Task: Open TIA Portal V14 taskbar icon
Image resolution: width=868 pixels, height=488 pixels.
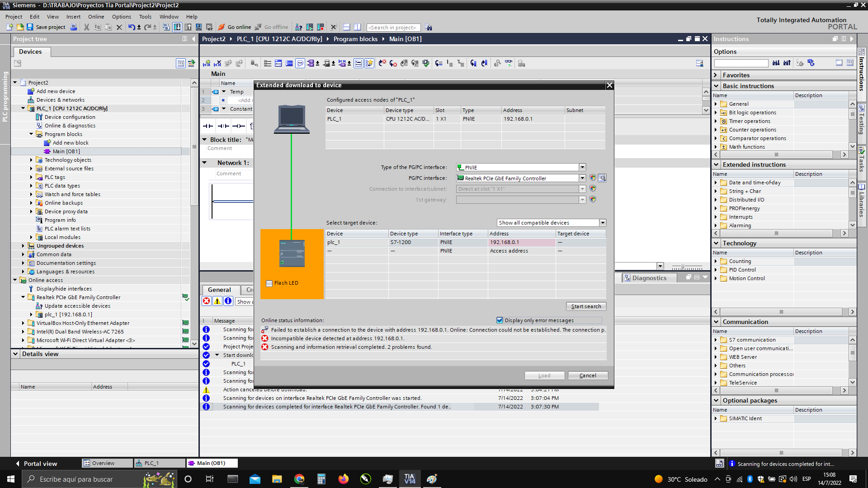Action: pyautogui.click(x=410, y=479)
